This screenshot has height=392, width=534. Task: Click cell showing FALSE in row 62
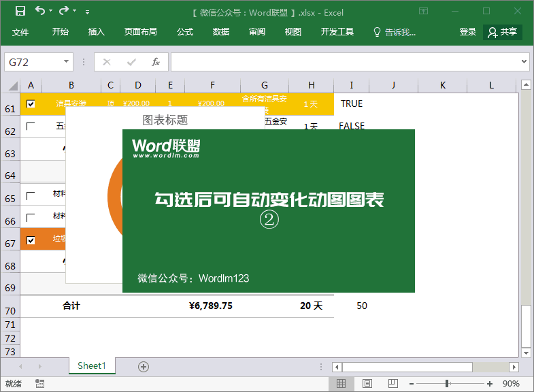pyautogui.click(x=352, y=126)
